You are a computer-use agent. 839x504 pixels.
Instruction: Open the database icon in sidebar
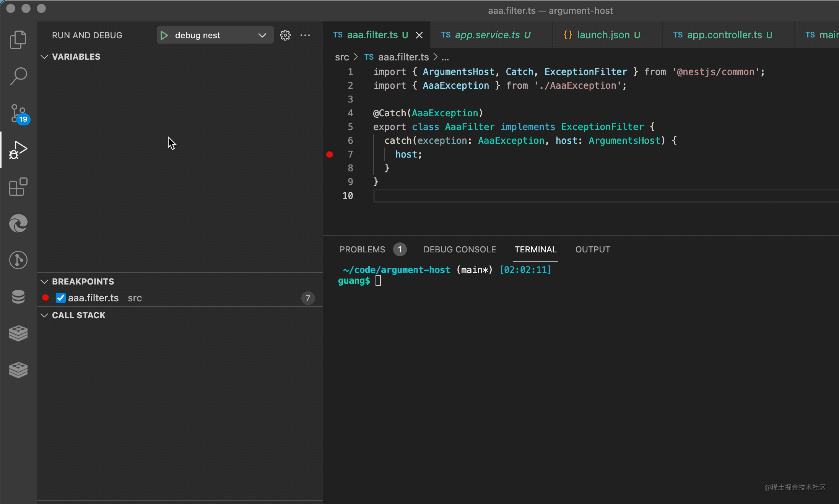[x=18, y=297]
